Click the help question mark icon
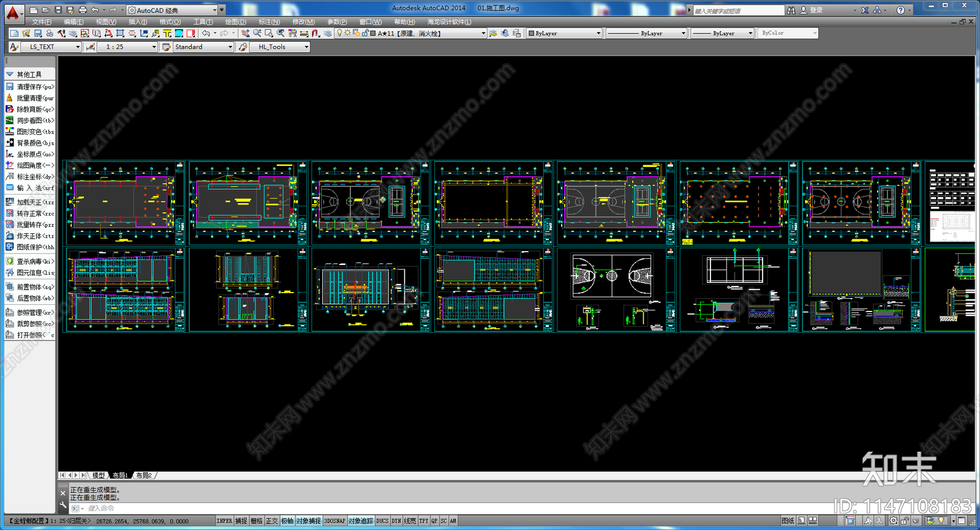The image size is (980, 530). tap(900, 10)
